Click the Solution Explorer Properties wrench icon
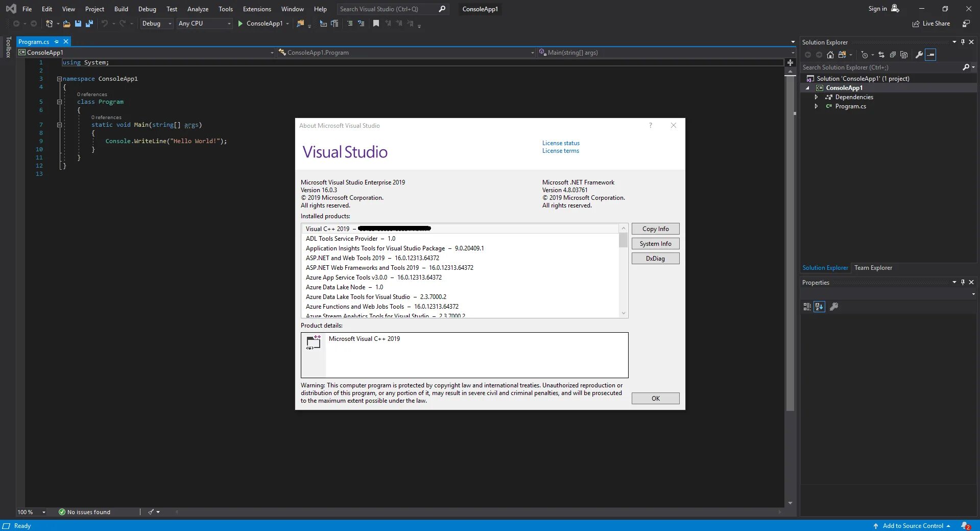 [x=919, y=55]
